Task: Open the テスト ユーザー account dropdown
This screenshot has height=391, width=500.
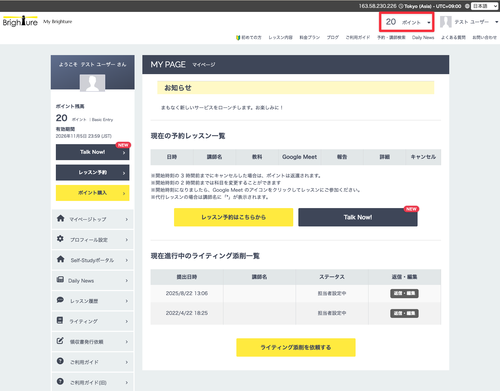Action: (x=469, y=22)
